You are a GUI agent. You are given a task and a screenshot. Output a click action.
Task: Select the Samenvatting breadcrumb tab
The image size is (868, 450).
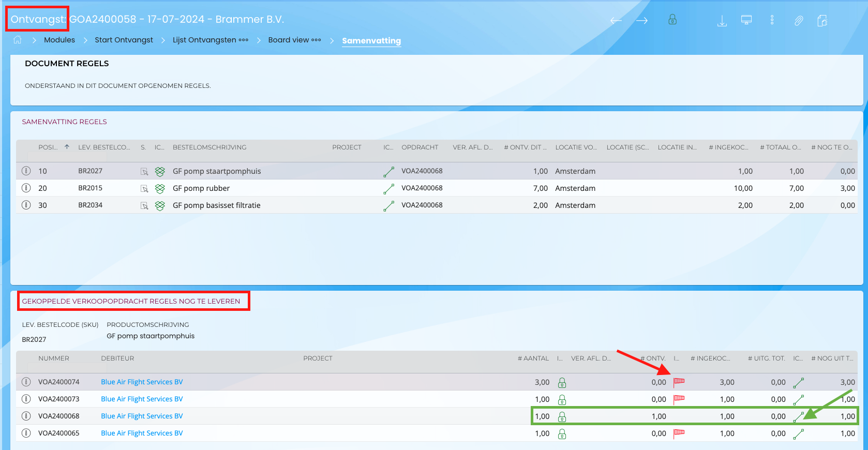[371, 40]
